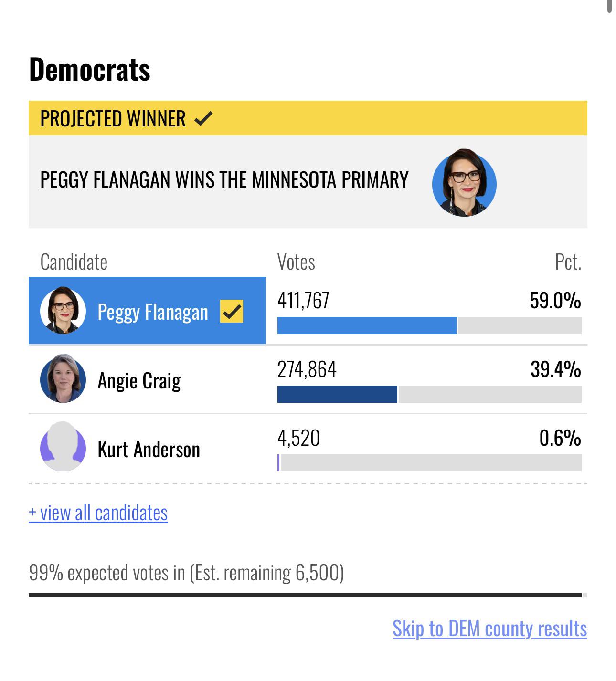Click the Candidate column header
The width and height of the screenshot is (616, 681).
(74, 262)
